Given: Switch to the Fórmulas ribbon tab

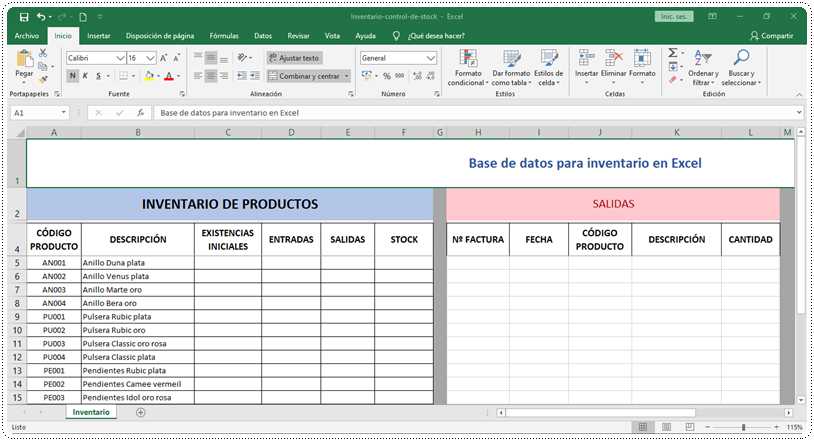Looking at the screenshot, I should pyautogui.click(x=224, y=35).
